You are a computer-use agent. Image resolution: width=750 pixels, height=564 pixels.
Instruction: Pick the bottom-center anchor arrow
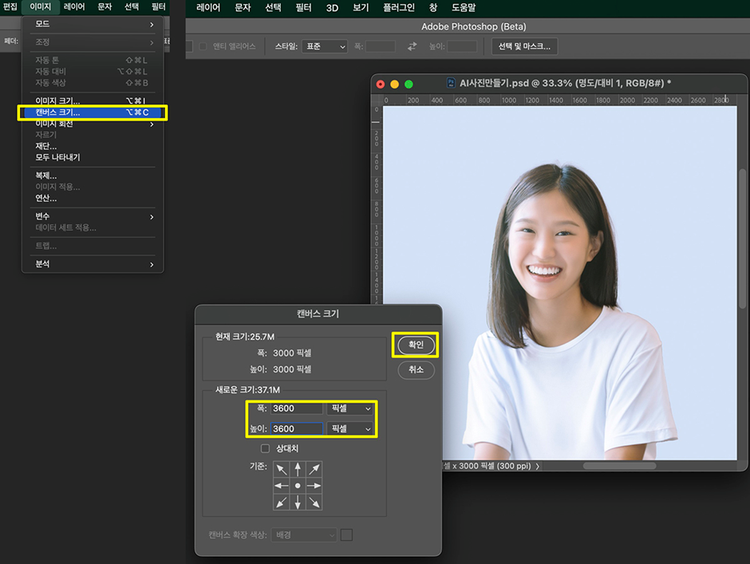tap(298, 501)
